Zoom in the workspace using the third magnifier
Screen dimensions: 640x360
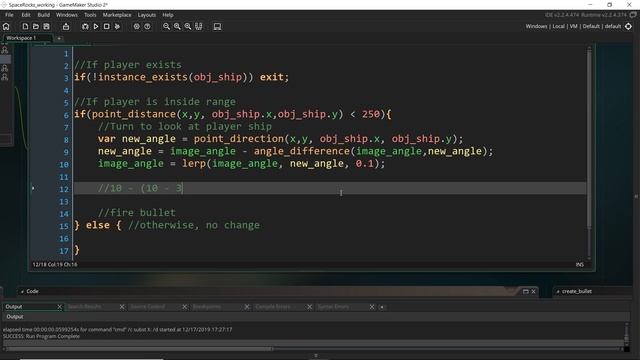click(188, 27)
